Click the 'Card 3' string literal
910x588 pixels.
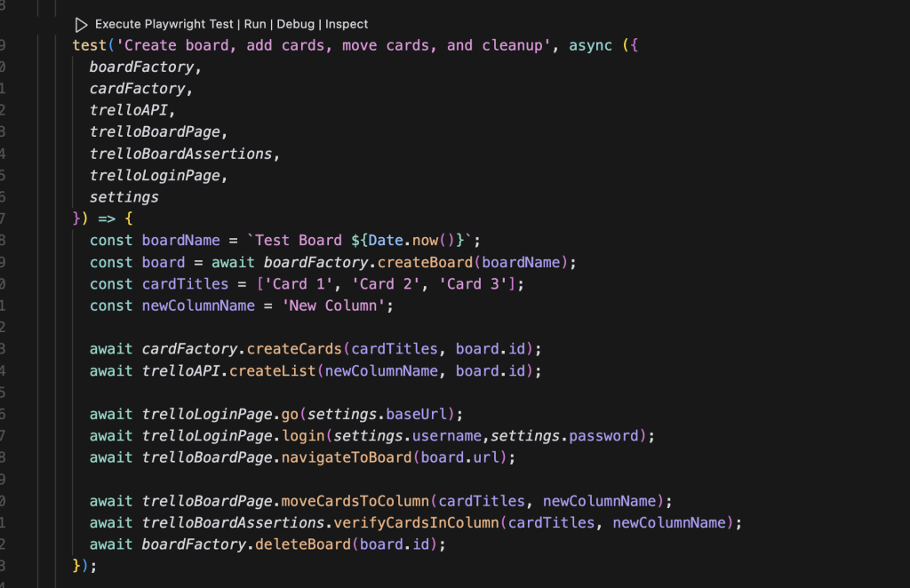pyautogui.click(x=473, y=284)
